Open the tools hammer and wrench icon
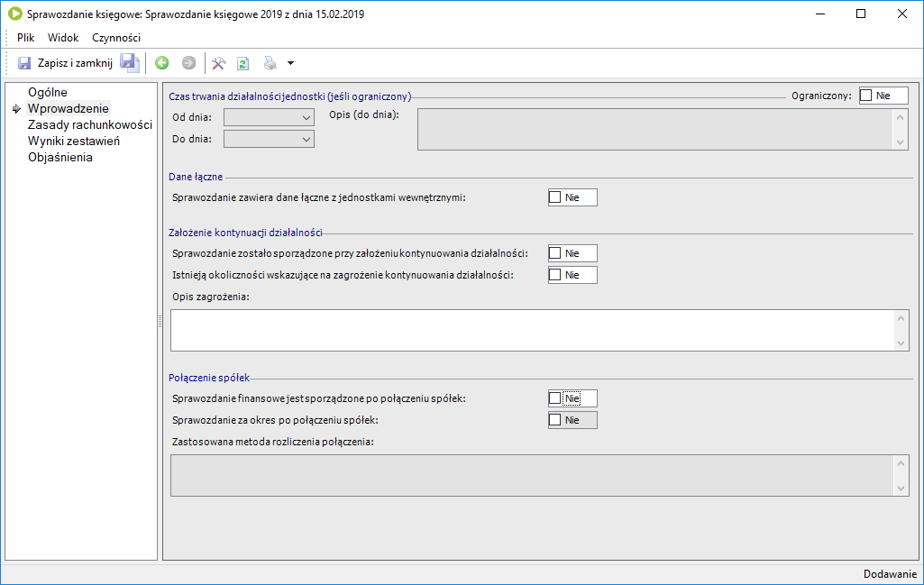Image resolution: width=924 pixels, height=585 pixels. point(218,63)
